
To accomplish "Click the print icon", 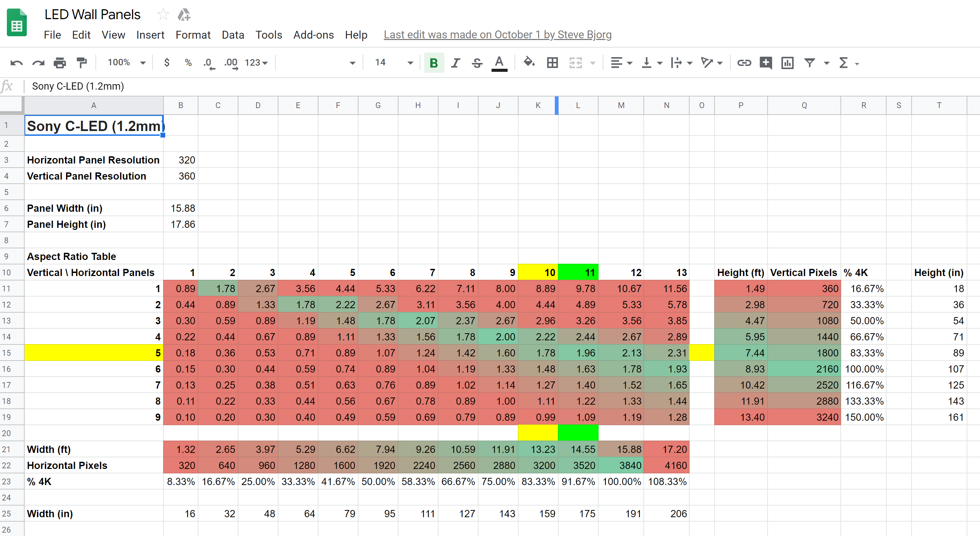I will pyautogui.click(x=60, y=63).
